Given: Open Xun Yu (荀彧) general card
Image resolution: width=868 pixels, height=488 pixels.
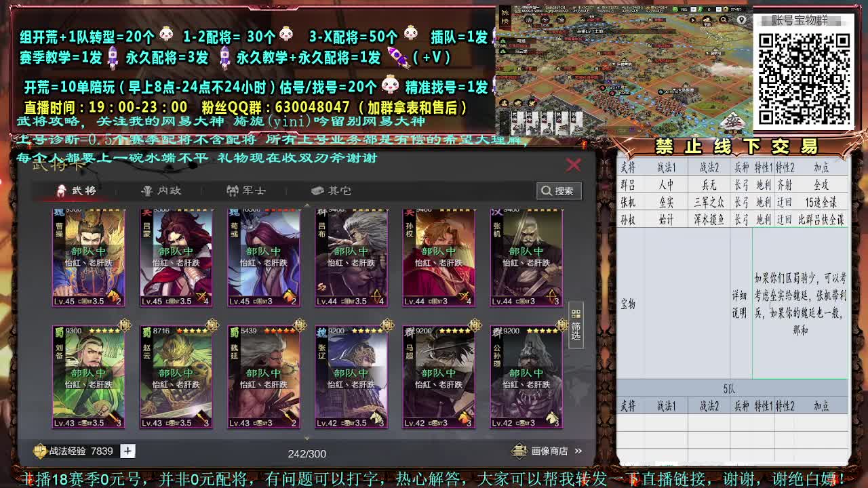Looking at the screenshot, I should [x=264, y=258].
